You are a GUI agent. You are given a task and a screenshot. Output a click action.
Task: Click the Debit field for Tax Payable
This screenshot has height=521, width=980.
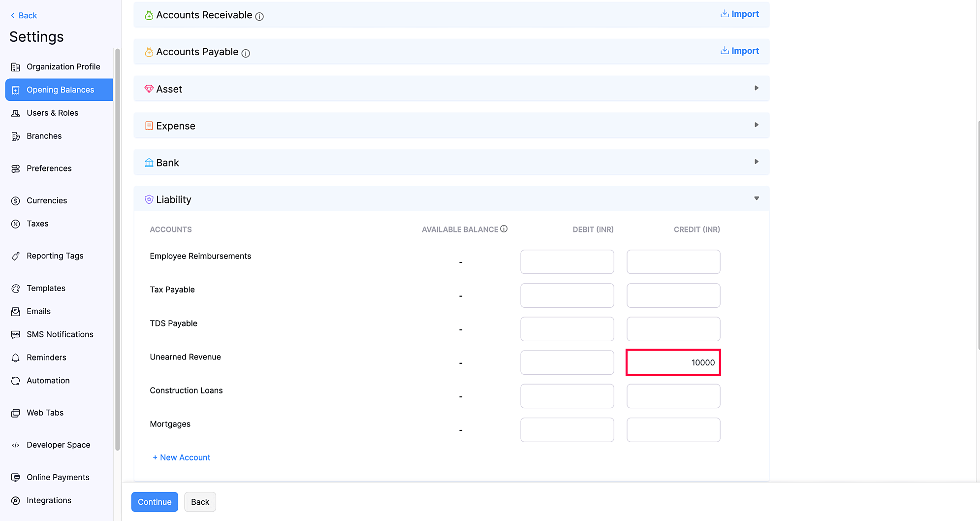567,295
